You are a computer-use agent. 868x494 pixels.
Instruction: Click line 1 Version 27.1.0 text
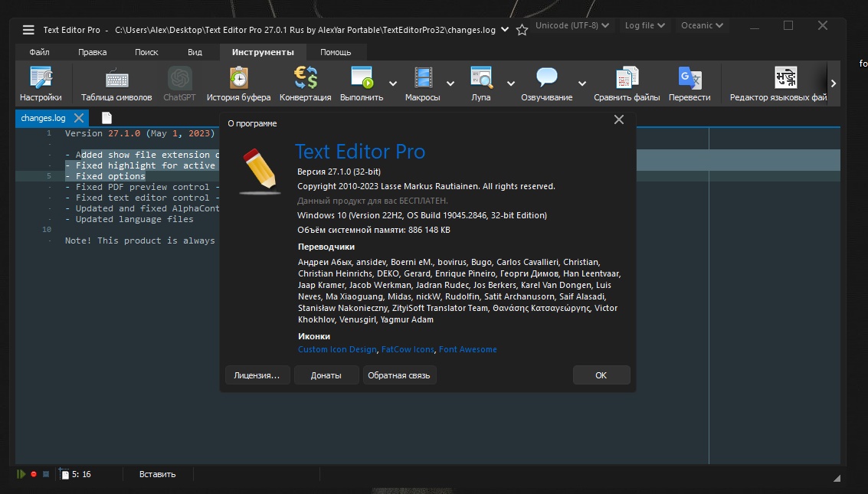click(139, 133)
